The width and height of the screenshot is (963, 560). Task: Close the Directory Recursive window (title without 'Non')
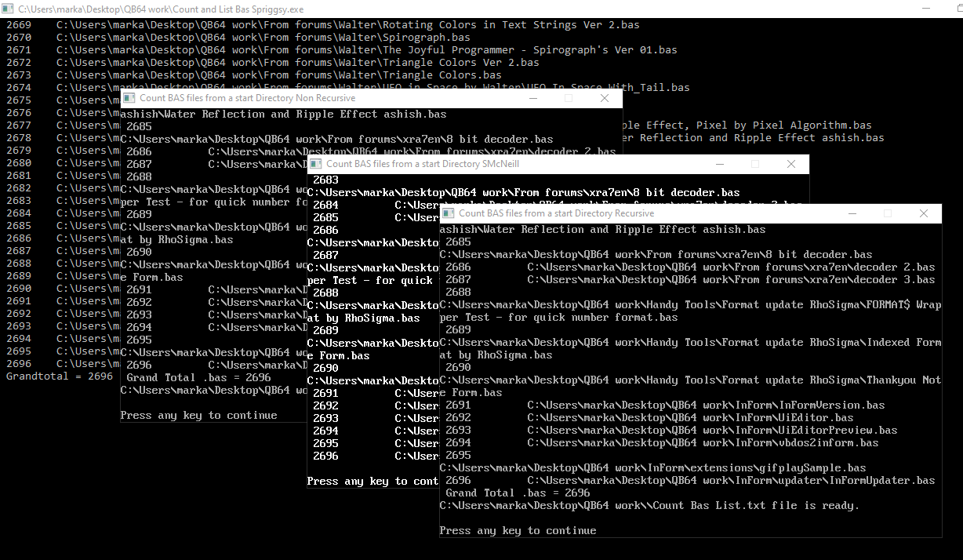(924, 213)
